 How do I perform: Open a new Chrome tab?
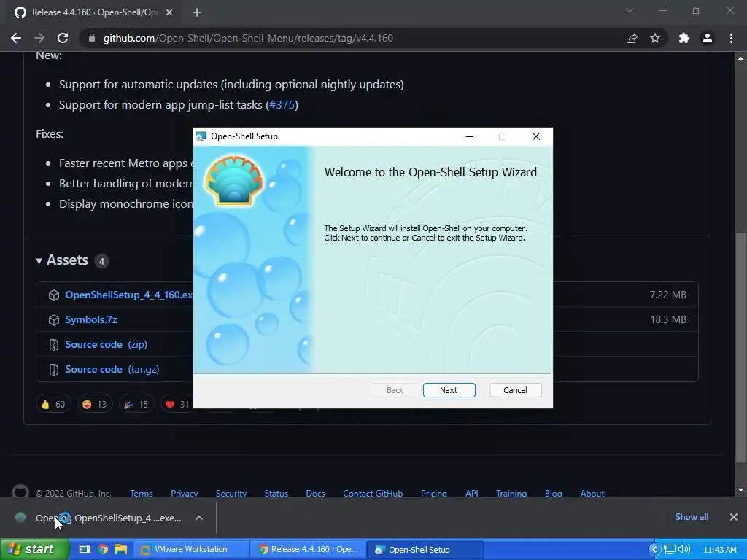197,12
